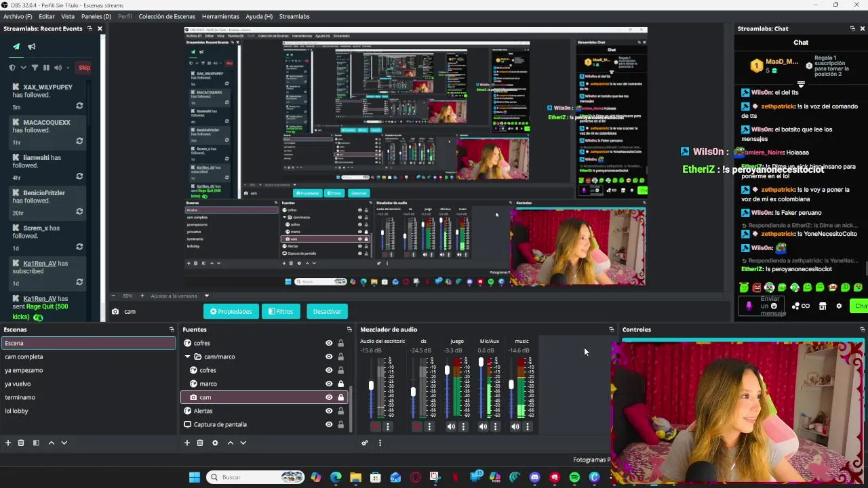
Task: Open the Herramientas menu
Action: click(x=220, y=16)
